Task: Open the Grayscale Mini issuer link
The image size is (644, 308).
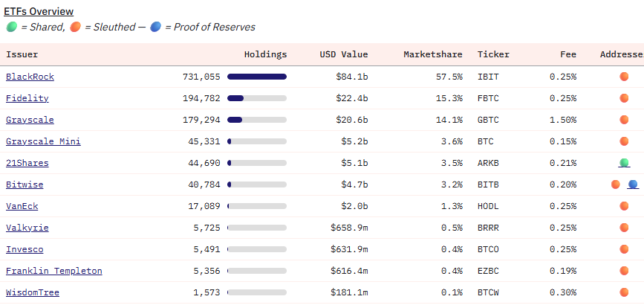Action: 43,141
